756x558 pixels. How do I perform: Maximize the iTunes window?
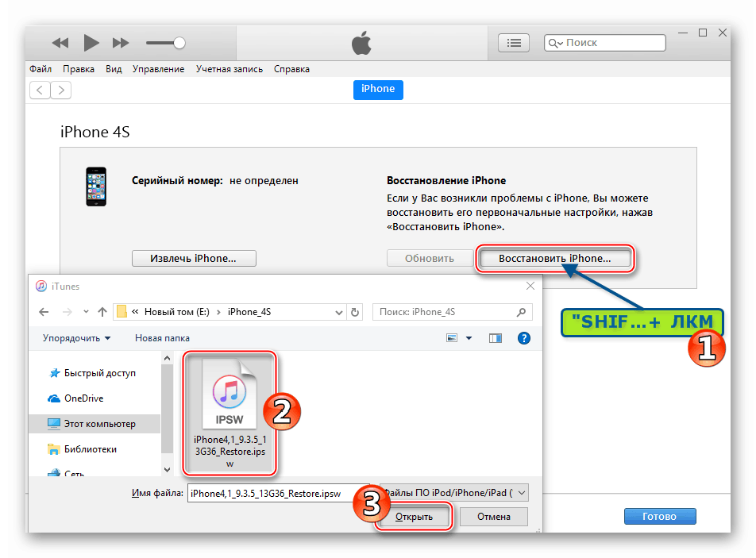pyautogui.click(x=703, y=33)
